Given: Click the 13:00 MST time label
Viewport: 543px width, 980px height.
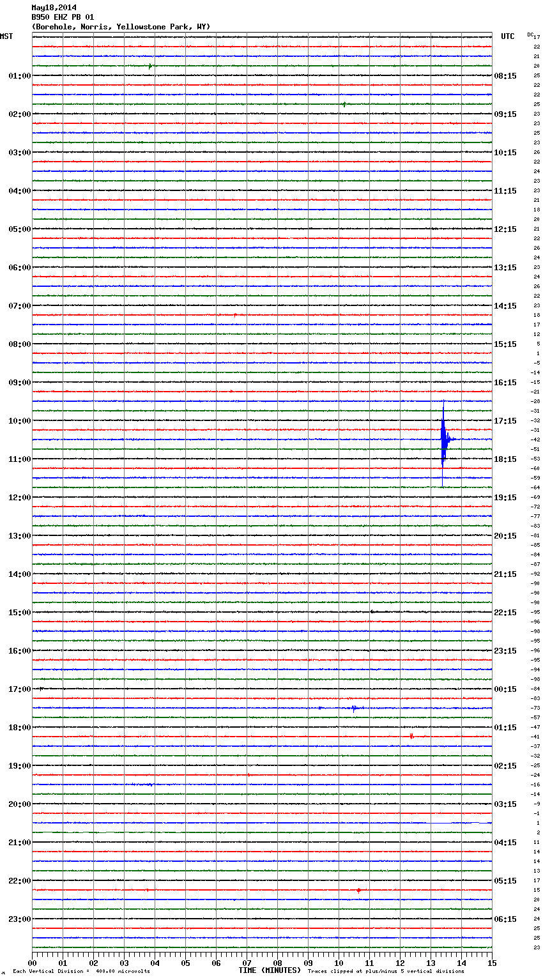Looking at the screenshot, I should 19,536.
